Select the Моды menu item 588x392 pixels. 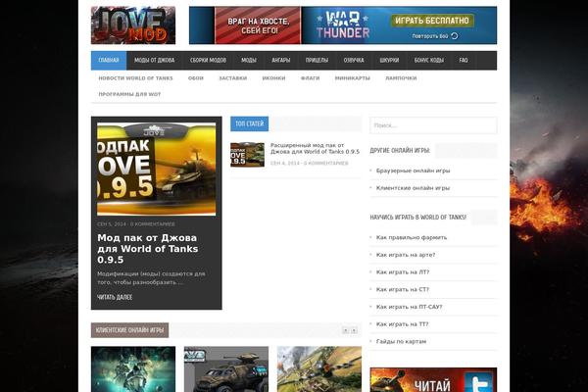[249, 61]
